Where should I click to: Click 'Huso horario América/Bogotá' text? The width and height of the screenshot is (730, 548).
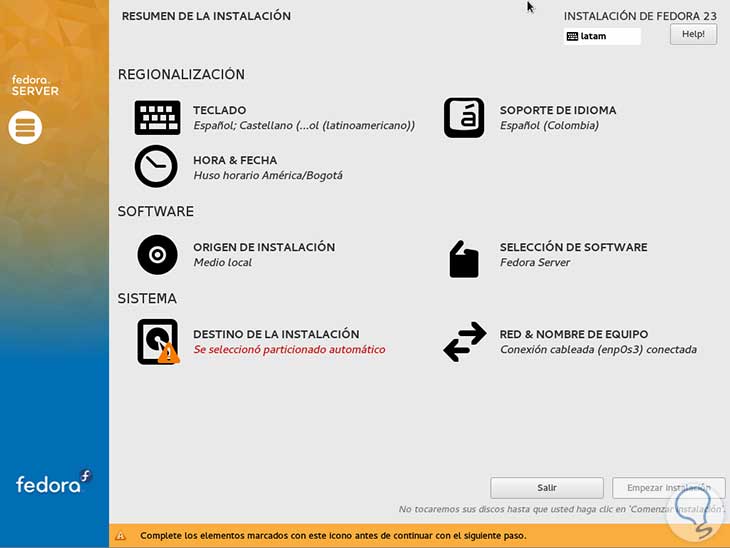pos(268,176)
